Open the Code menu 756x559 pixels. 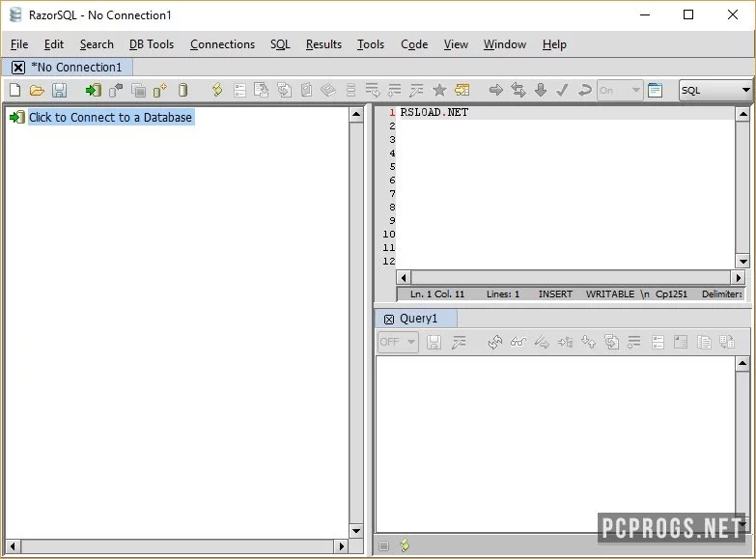coord(414,44)
